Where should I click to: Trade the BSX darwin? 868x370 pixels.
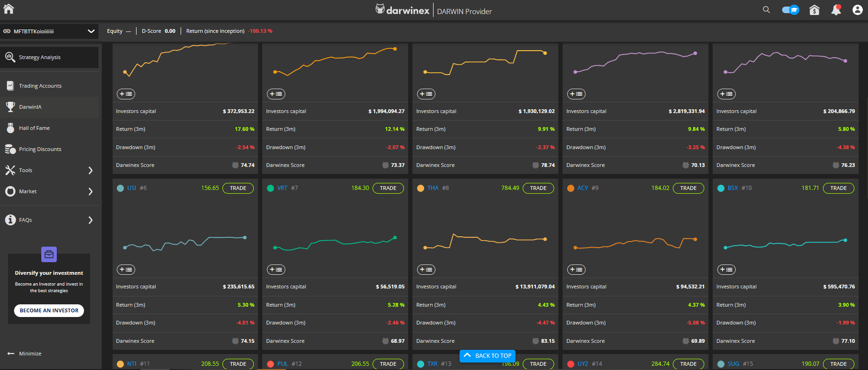[x=838, y=188]
